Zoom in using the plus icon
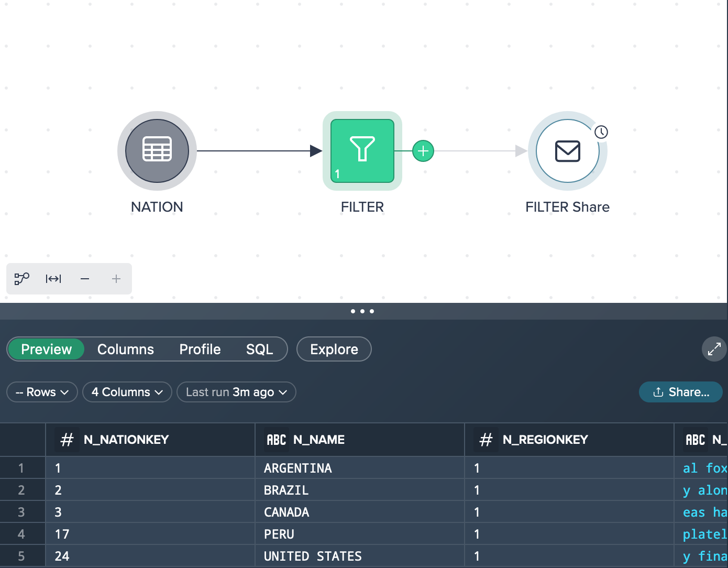 pos(116,279)
